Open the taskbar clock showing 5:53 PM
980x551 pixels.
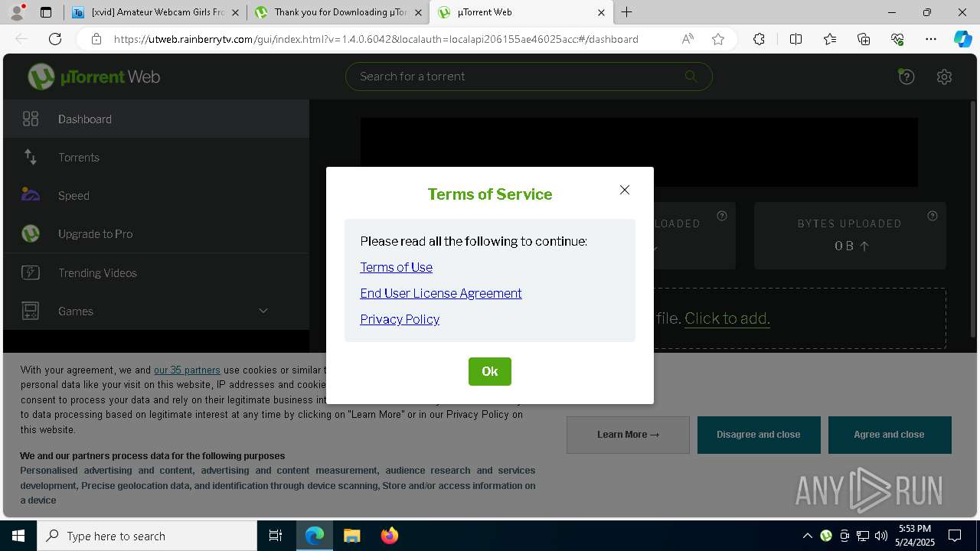915,536
